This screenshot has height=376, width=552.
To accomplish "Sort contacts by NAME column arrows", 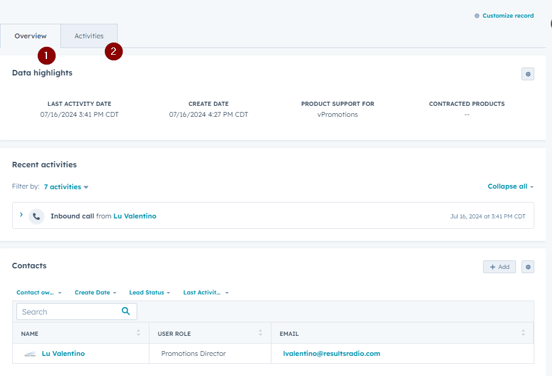I will click(138, 333).
